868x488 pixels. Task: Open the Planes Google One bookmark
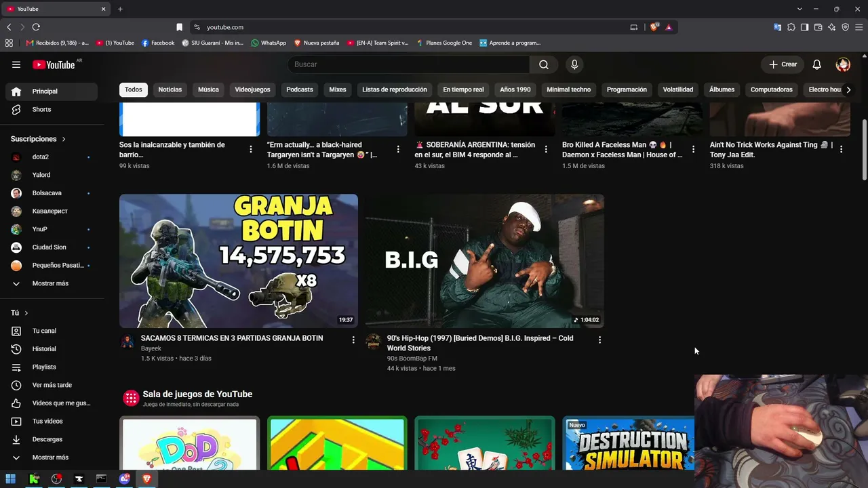pyautogui.click(x=444, y=43)
